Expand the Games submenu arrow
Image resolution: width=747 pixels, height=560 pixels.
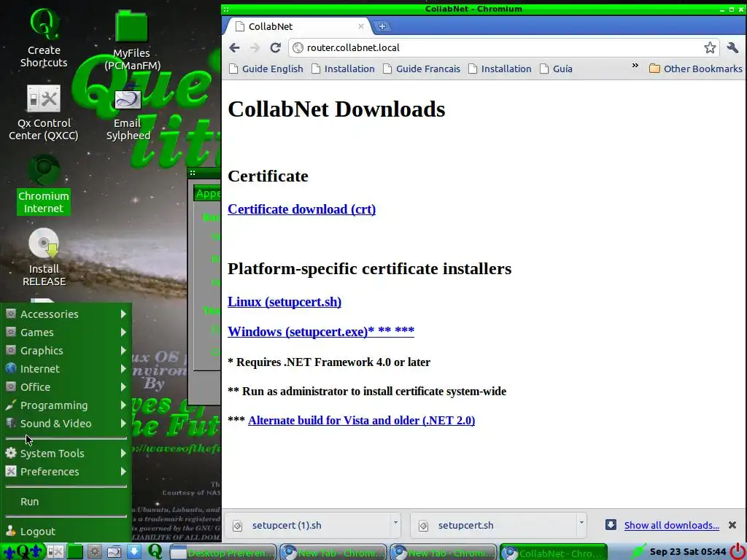(123, 332)
